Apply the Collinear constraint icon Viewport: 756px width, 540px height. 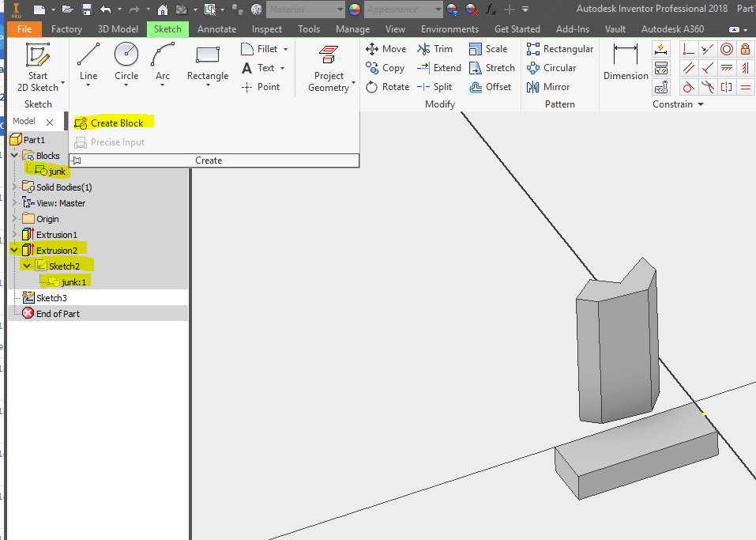[x=707, y=49]
